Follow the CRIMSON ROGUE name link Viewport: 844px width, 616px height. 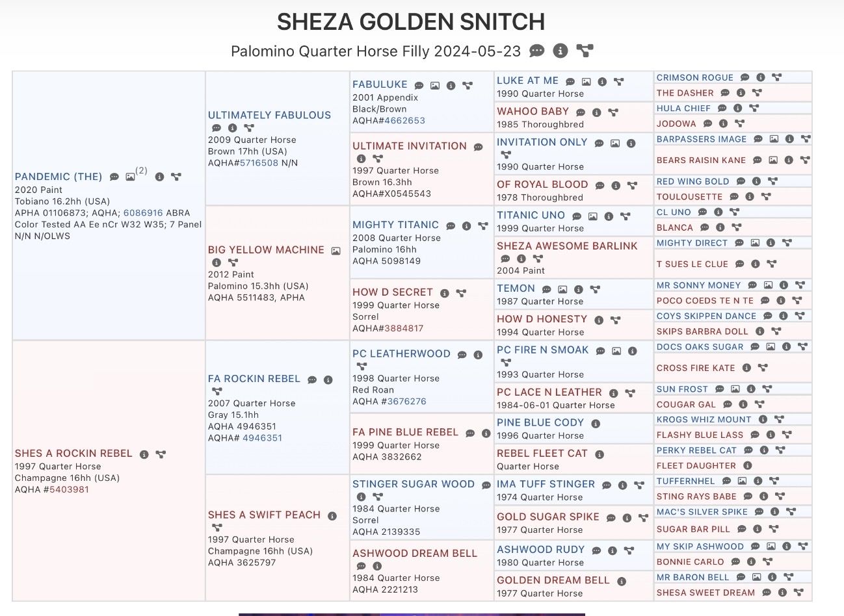(x=694, y=77)
